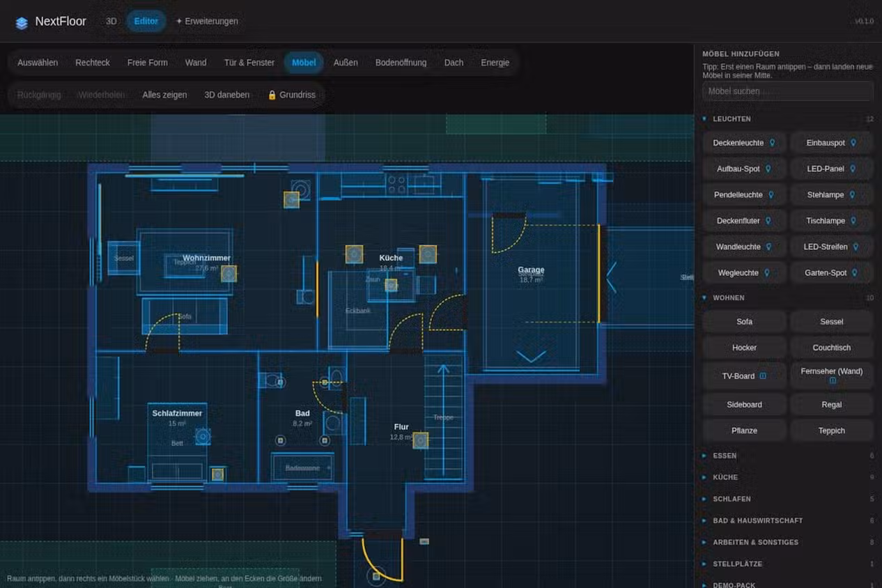Select the Möbel tool
The width and height of the screenshot is (882, 588).
[x=304, y=63]
